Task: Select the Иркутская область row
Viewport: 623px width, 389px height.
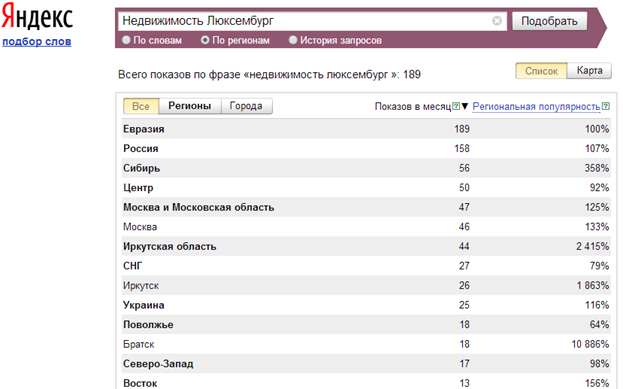Action: 366,246
